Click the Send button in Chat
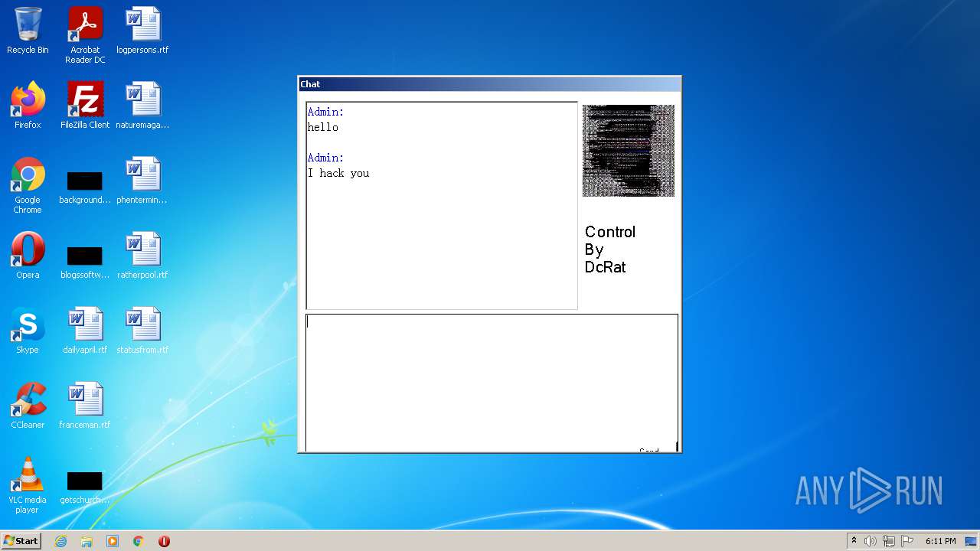Screen dimensions: 980x551 click(649, 451)
